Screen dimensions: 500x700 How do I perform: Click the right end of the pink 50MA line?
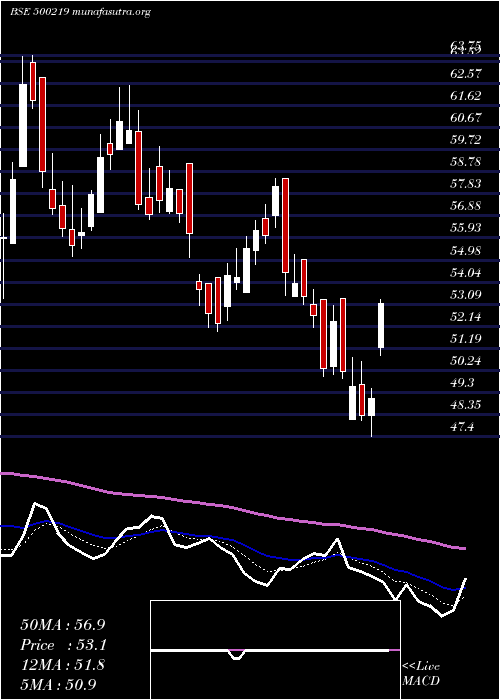(464, 548)
